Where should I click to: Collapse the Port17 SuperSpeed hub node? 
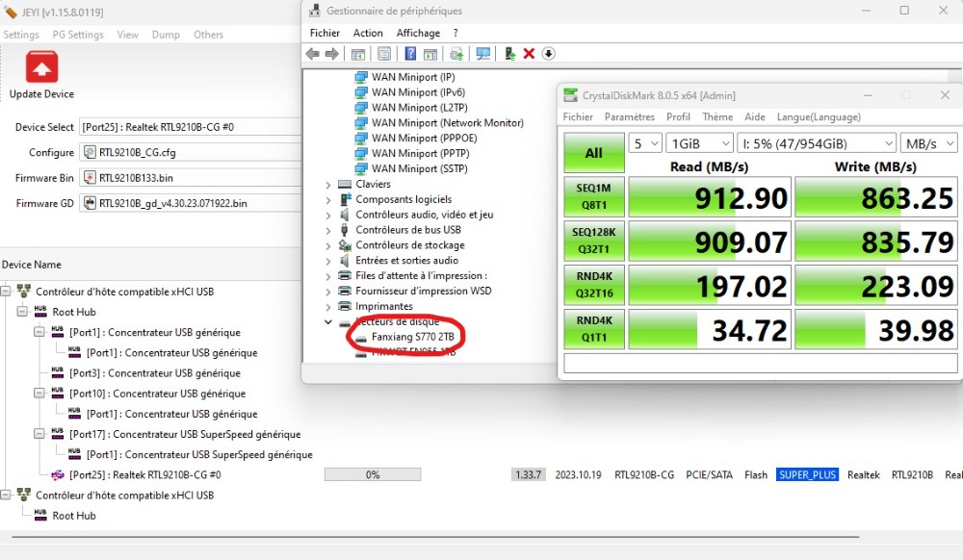[x=39, y=434]
